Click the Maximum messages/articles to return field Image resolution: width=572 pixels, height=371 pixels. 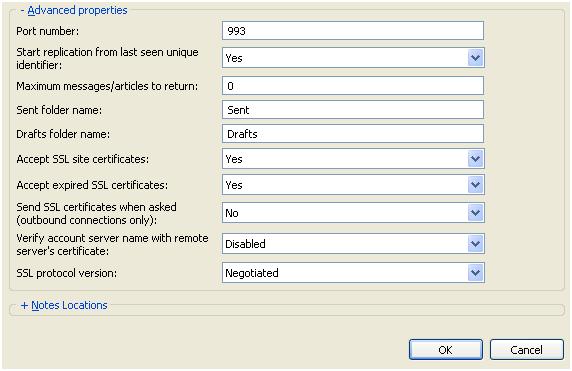pyautogui.click(x=353, y=86)
